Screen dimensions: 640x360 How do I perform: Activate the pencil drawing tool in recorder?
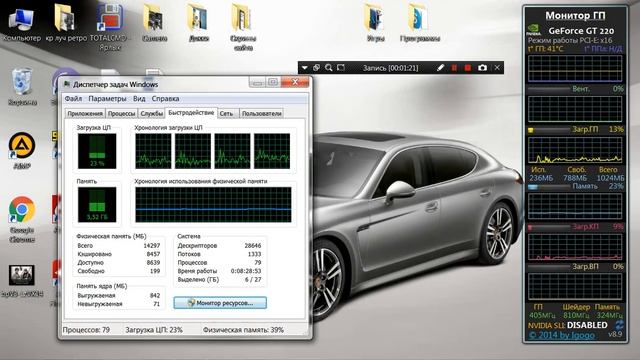click(x=440, y=68)
